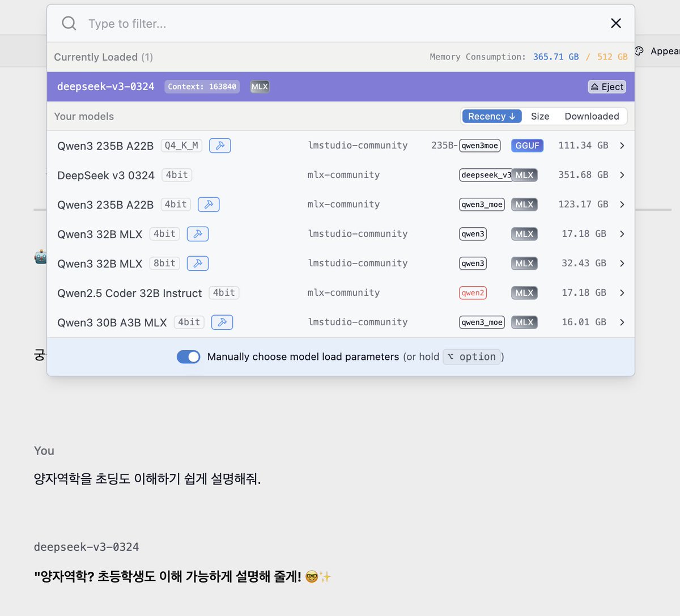Click the GGUF format badge
Image resolution: width=680 pixels, height=616 pixels.
pyautogui.click(x=527, y=146)
